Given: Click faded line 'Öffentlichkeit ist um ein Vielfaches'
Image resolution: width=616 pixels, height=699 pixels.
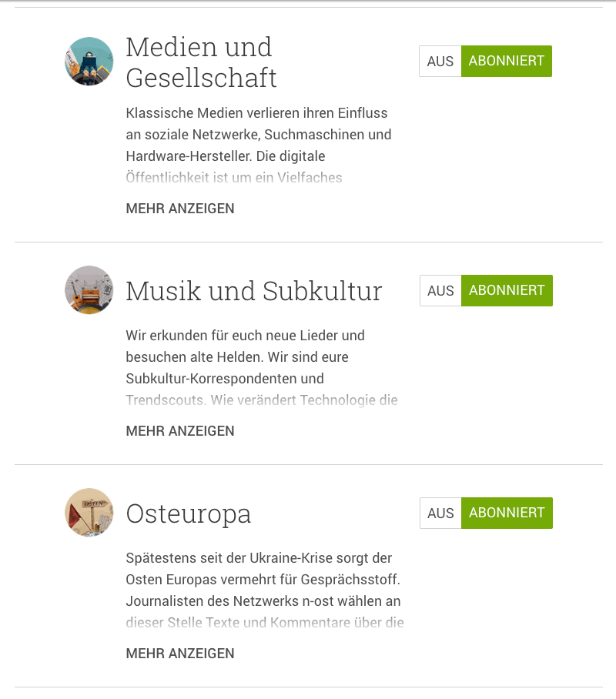Looking at the screenshot, I should click(234, 177).
